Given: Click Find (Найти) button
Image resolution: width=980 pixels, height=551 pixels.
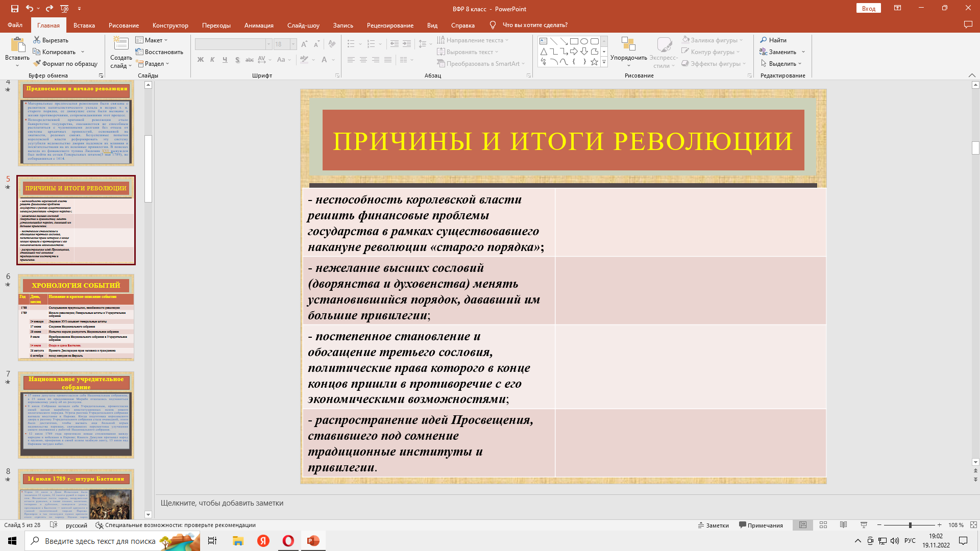Looking at the screenshot, I should pos(773,40).
